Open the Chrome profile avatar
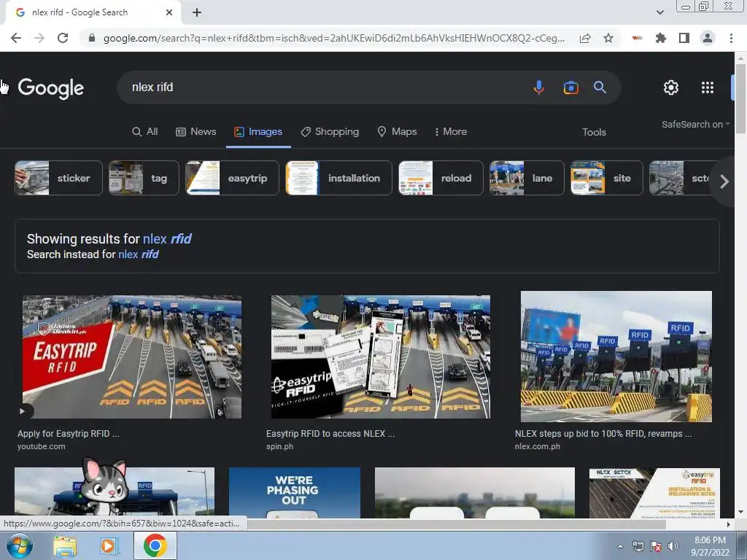The image size is (747, 560). pyautogui.click(x=708, y=38)
